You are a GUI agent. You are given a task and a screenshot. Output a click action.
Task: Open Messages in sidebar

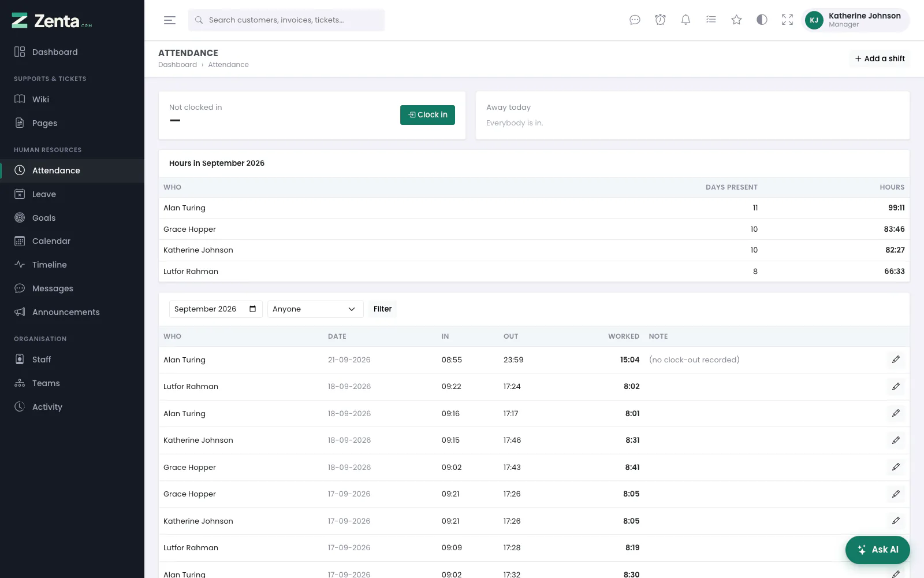tap(72, 288)
